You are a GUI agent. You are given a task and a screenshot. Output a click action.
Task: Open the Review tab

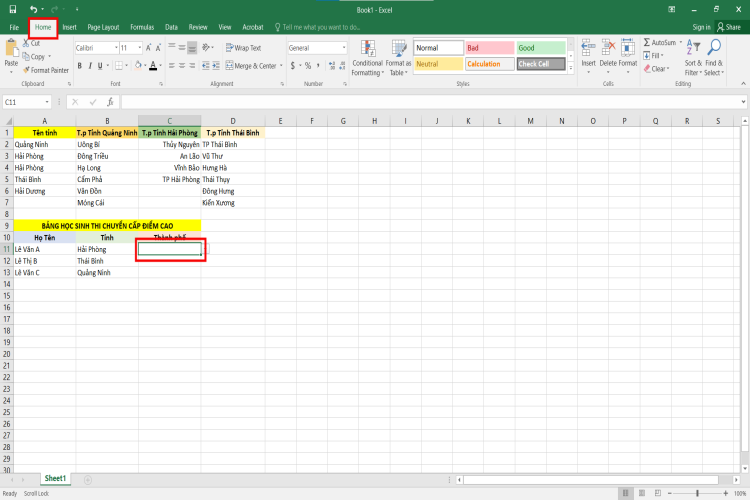tap(198, 27)
